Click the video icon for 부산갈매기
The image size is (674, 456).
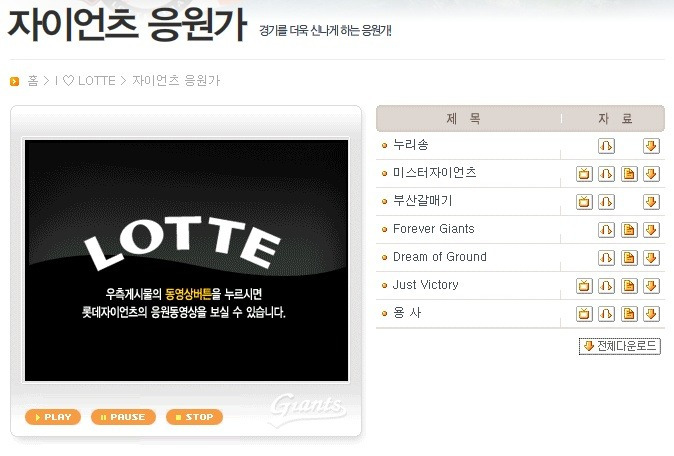[x=584, y=202]
